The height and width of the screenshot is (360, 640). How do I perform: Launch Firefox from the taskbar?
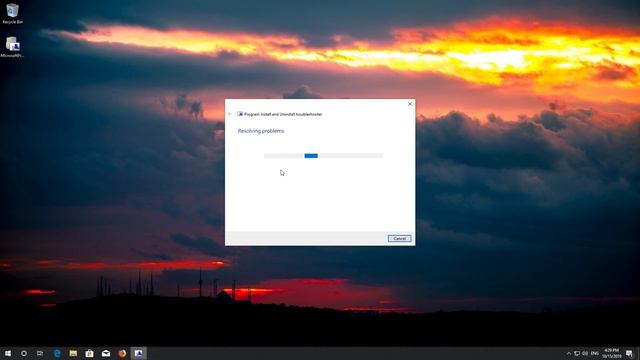122,353
